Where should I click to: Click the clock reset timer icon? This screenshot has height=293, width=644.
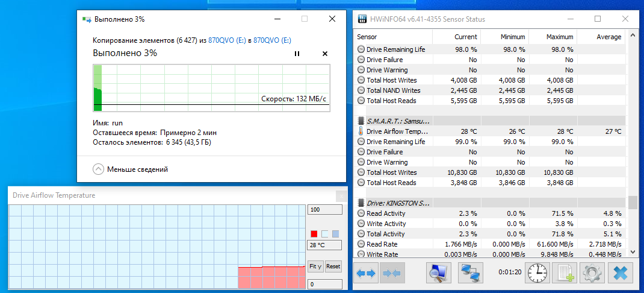(x=537, y=273)
